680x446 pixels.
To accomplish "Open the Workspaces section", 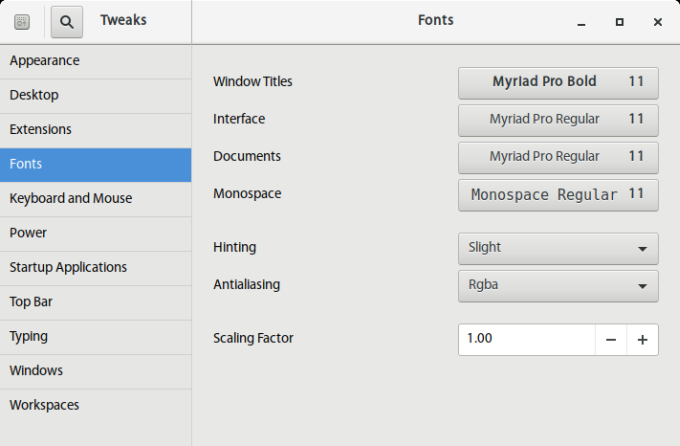I will (95, 406).
